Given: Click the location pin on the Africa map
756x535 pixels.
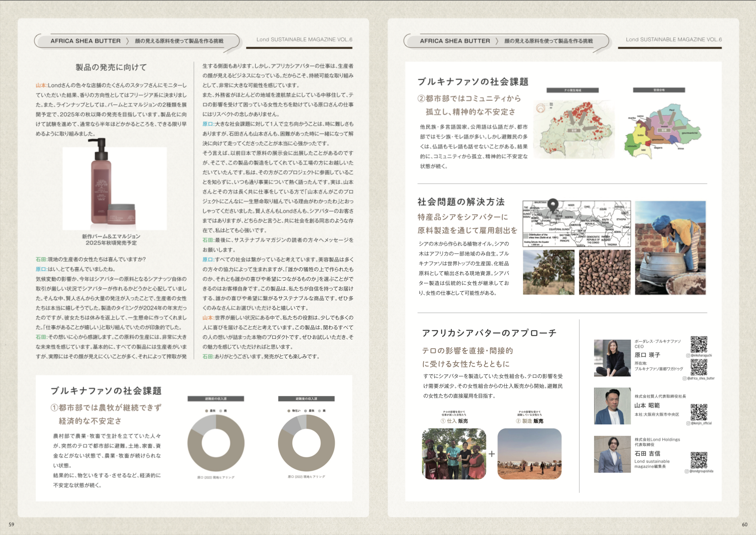Looking at the screenshot, I should 553,205.
